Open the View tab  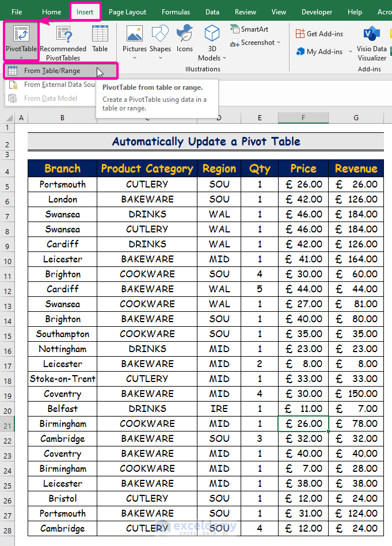coord(279,12)
